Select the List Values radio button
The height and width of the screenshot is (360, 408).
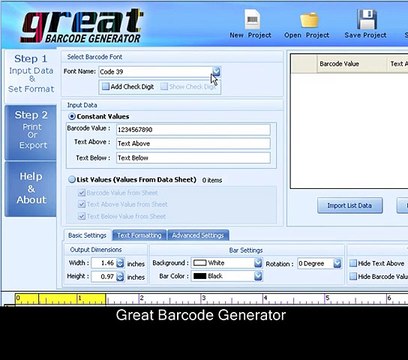[72, 180]
